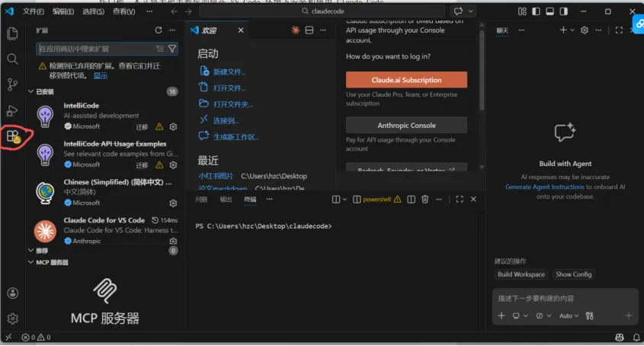Click the 打开文件夹 link
644x346 pixels.
(233, 104)
